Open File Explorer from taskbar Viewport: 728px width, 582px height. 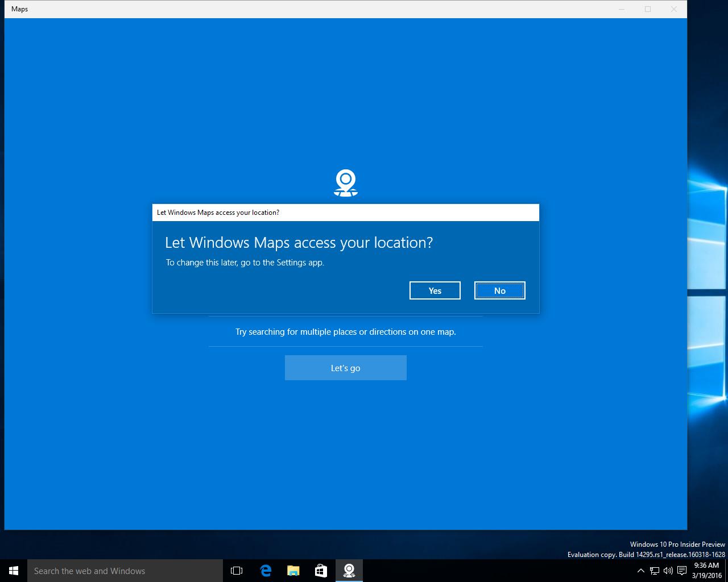coord(293,571)
